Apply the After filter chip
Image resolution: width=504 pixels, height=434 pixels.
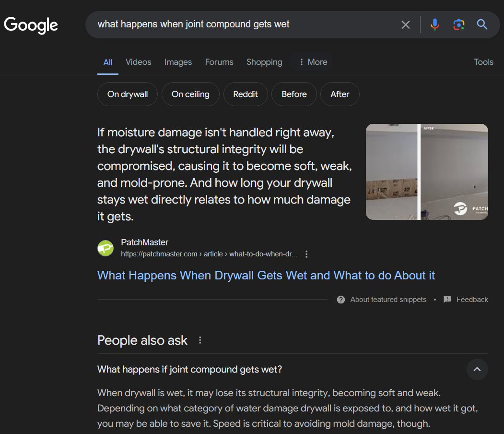pyautogui.click(x=340, y=94)
